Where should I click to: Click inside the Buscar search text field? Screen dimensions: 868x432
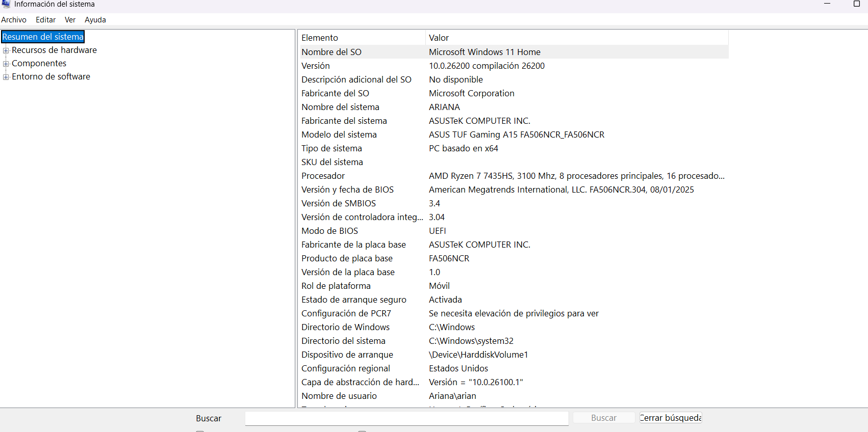click(x=406, y=418)
